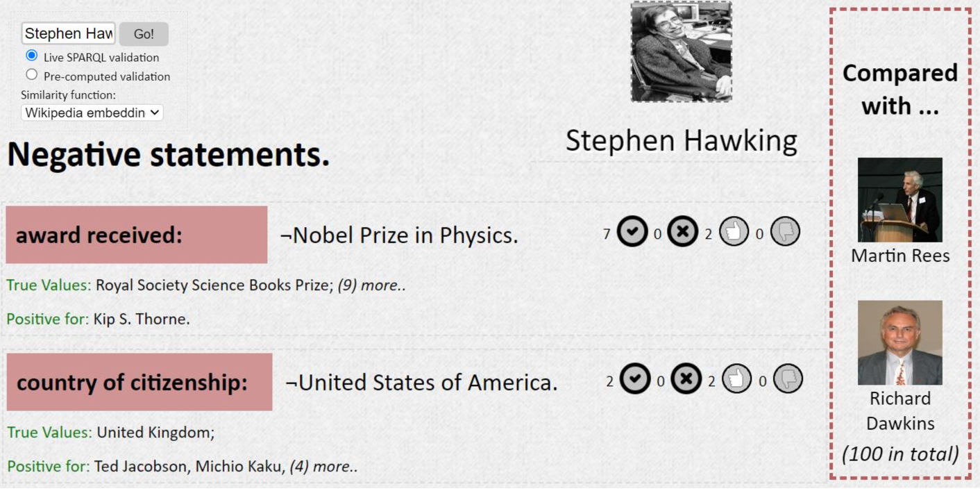Image resolution: width=980 pixels, height=491 pixels.
Task: Click checkmark icon for Nobel Prize statement
Action: tap(632, 232)
